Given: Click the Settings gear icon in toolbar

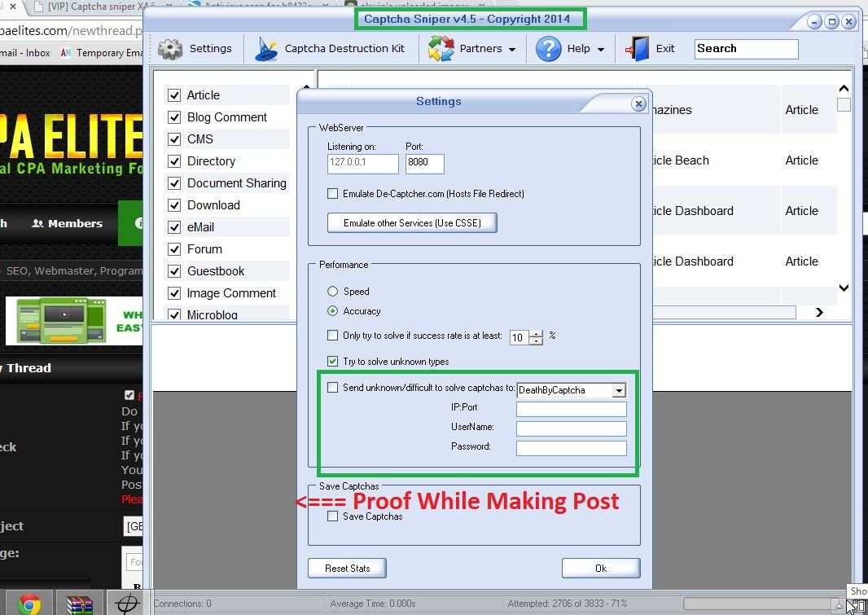Looking at the screenshot, I should (x=171, y=49).
